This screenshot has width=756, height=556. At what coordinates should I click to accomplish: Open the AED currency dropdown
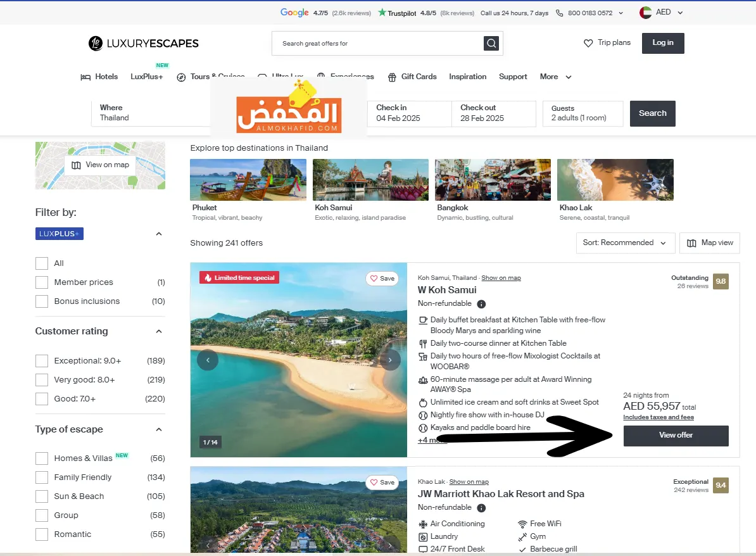pos(662,13)
